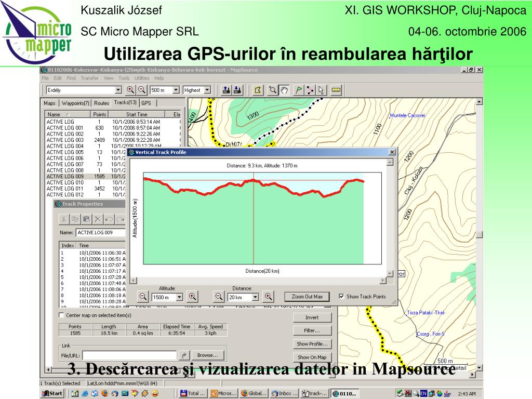Click Paste icon in Track Properties
Image resolution: width=532 pixels, height=399 pixels.
pos(87,219)
